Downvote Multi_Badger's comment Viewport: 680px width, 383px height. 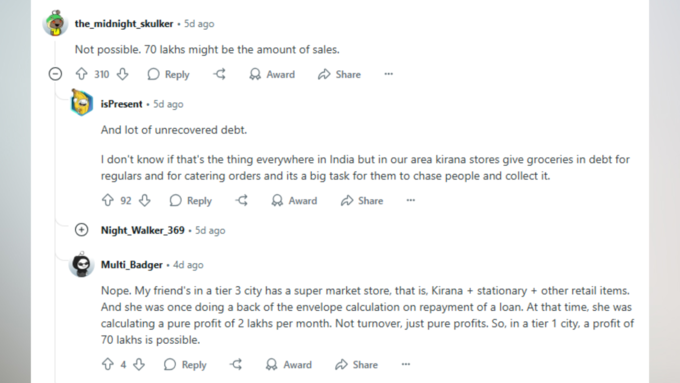139,364
